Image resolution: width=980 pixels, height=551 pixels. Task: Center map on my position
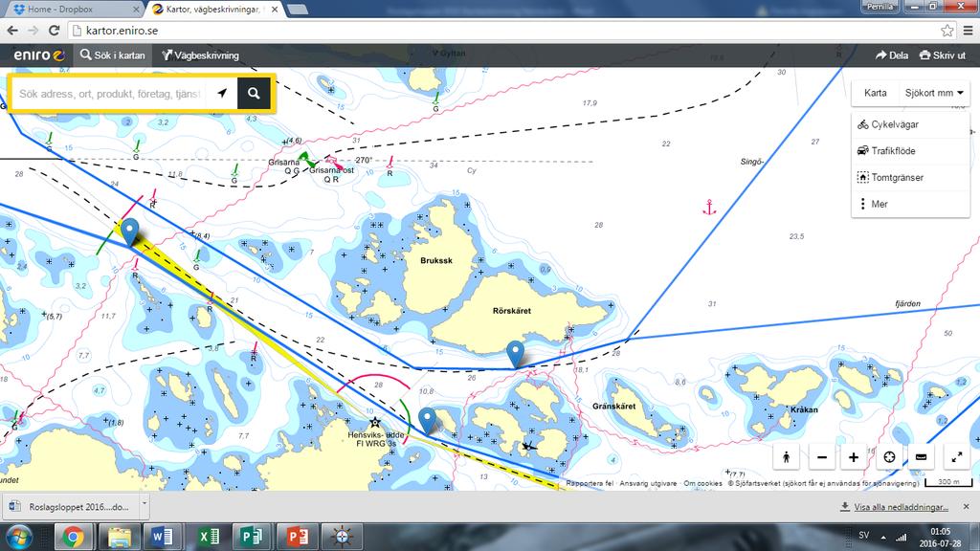point(889,457)
